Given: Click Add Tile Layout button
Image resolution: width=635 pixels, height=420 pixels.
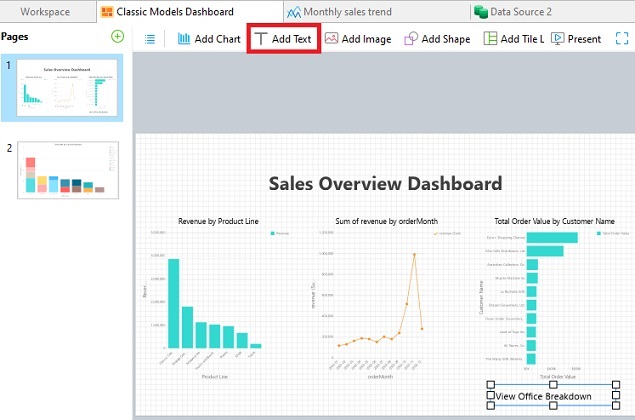Looking at the screenshot, I should (513, 39).
